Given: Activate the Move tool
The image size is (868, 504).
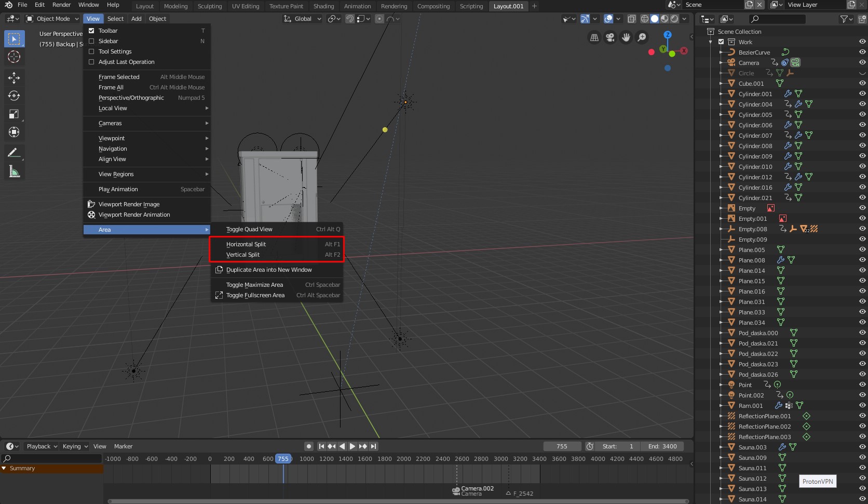Looking at the screenshot, I should 14,78.
